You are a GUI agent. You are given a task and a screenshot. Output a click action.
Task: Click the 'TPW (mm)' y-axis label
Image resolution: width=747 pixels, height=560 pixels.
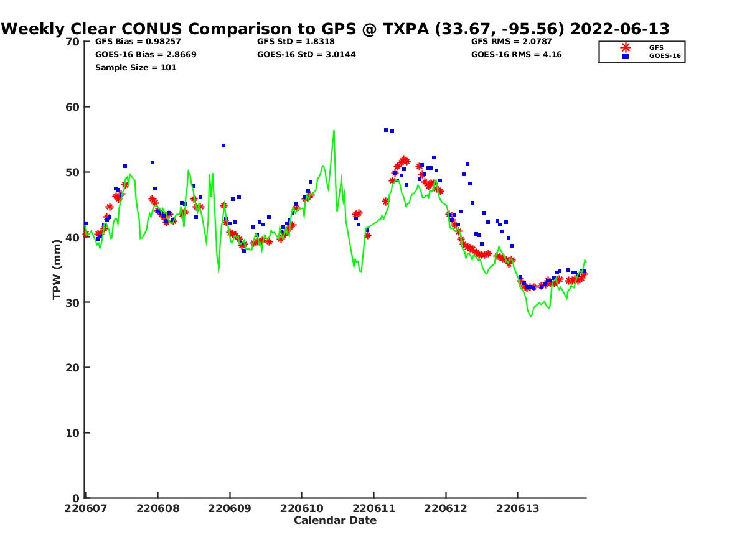(x=57, y=269)
